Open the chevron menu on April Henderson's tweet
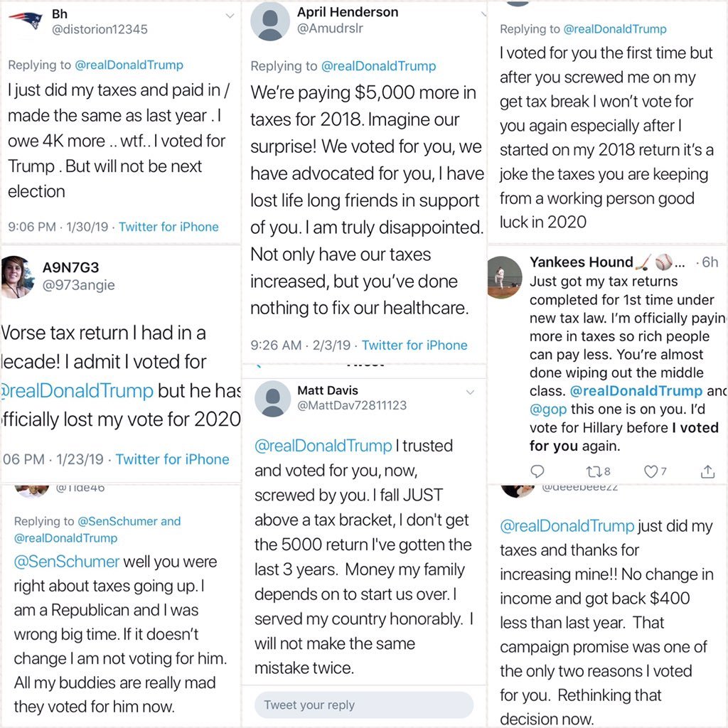728x728 pixels. click(483, 14)
